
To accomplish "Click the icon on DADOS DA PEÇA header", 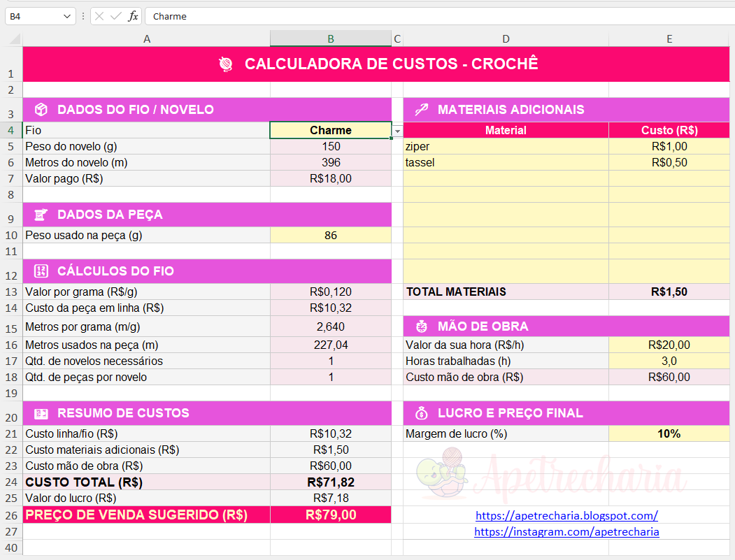I will [41, 215].
